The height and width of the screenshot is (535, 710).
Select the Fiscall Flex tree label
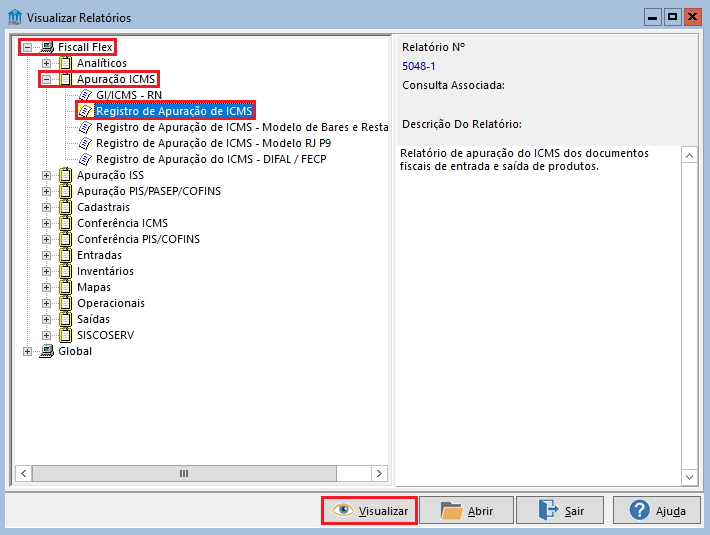point(85,47)
